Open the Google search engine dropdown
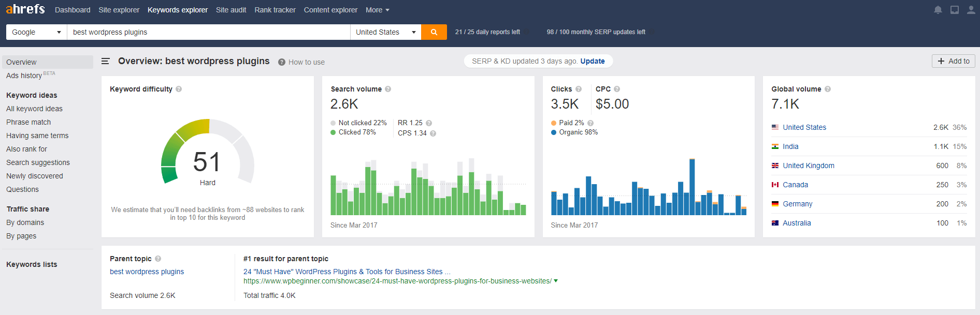This screenshot has width=980, height=315. [x=36, y=32]
